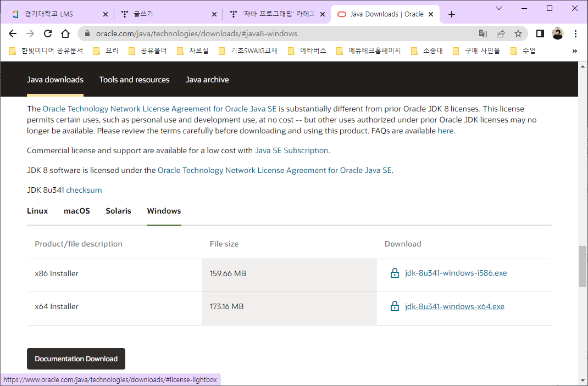Close the 글쓰기 tab
The image size is (588, 386).
click(x=214, y=14)
